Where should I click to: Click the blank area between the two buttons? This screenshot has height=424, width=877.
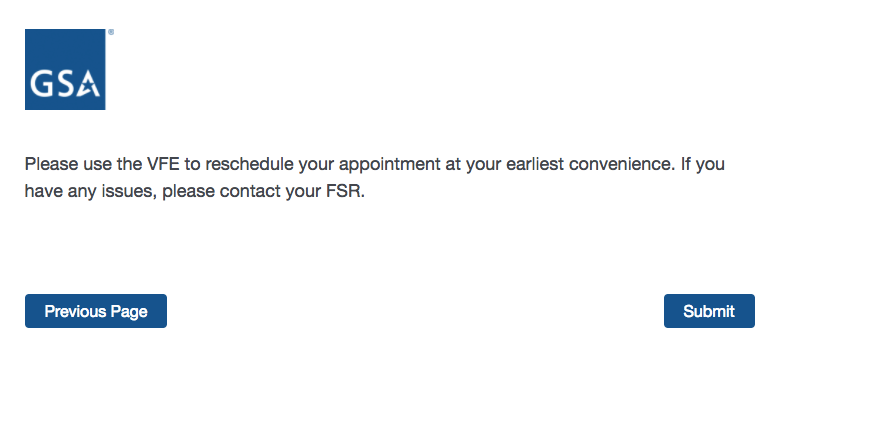point(415,311)
